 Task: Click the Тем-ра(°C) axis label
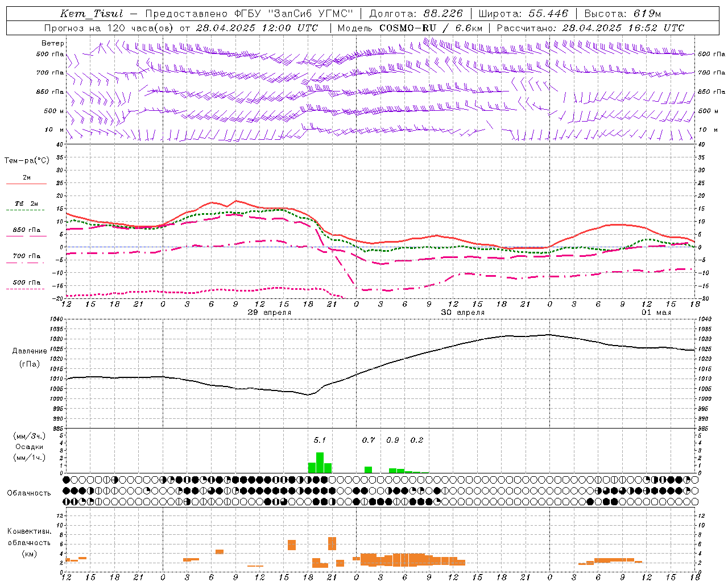tap(27, 161)
